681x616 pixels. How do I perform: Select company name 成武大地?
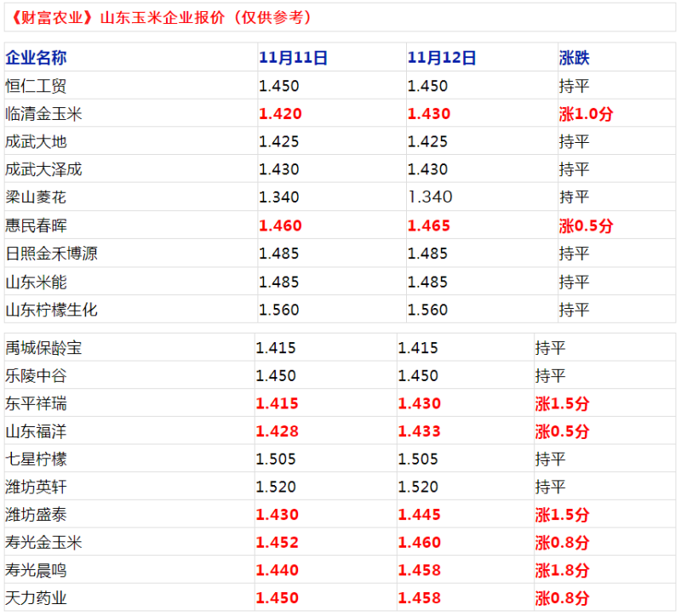[36, 141]
